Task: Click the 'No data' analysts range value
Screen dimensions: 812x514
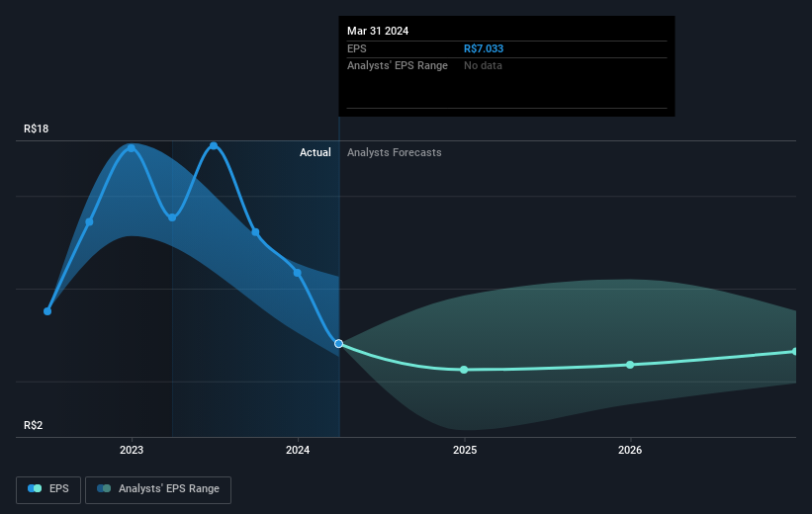Action: pyautogui.click(x=483, y=66)
